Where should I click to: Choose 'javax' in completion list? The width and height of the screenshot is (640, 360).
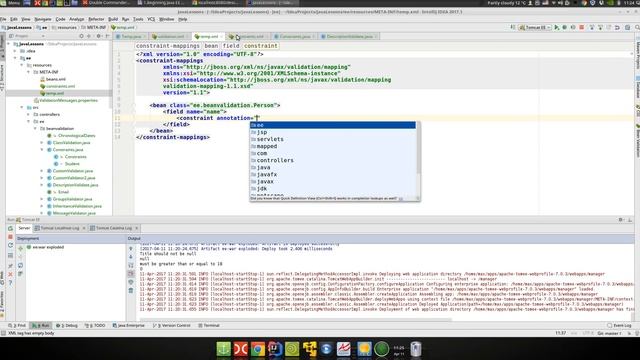click(x=333, y=182)
